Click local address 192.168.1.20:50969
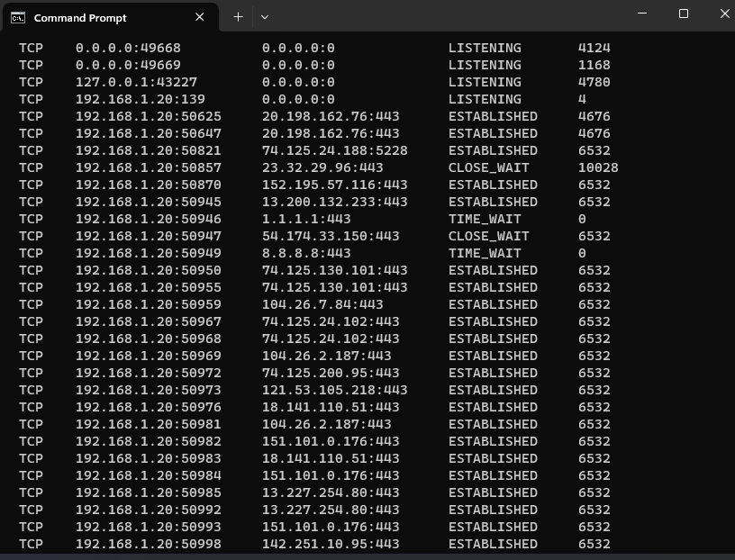 148,356
